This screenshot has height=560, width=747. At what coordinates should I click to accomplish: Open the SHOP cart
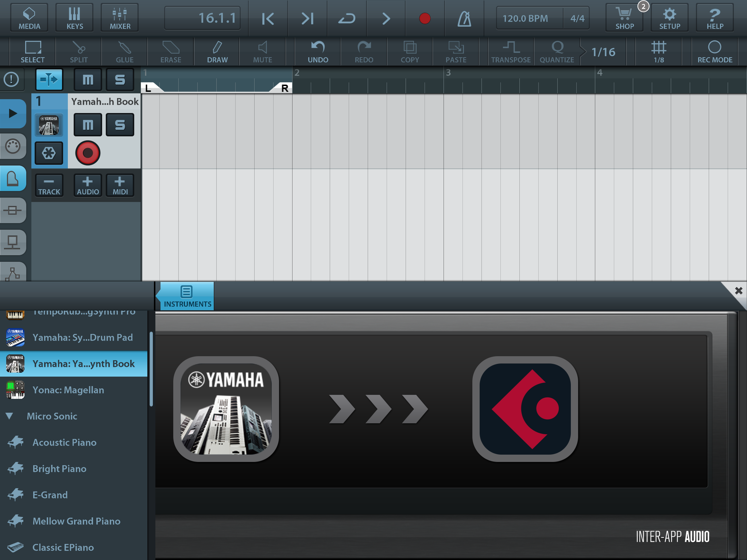[x=624, y=17]
